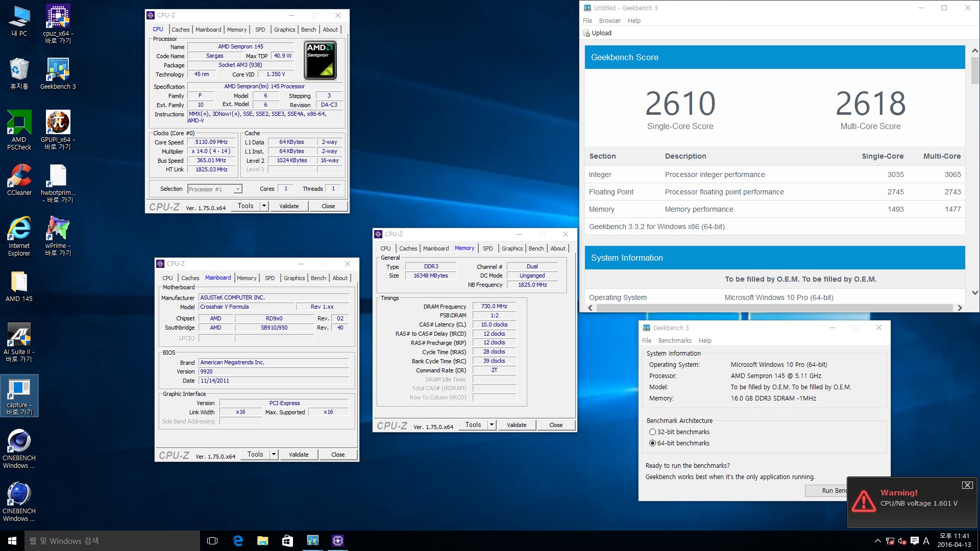Open Benchmarks menu in Geekbench 3 window
The image size is (980, 551).
pos(675,341)
